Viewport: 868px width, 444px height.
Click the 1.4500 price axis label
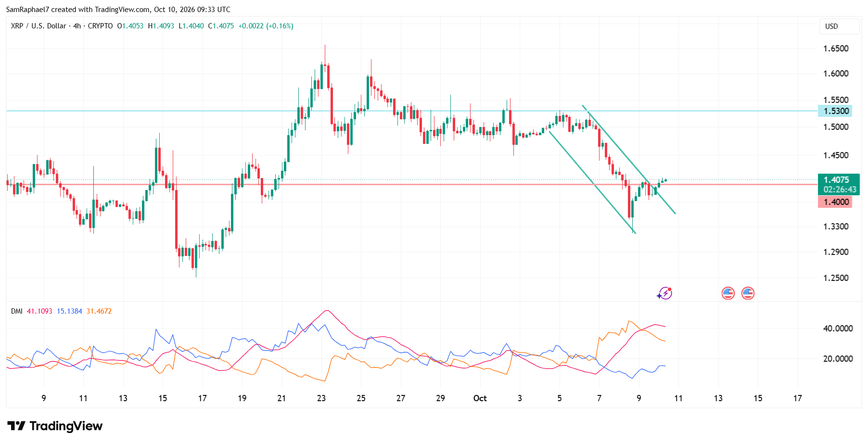tap(836, 155)
